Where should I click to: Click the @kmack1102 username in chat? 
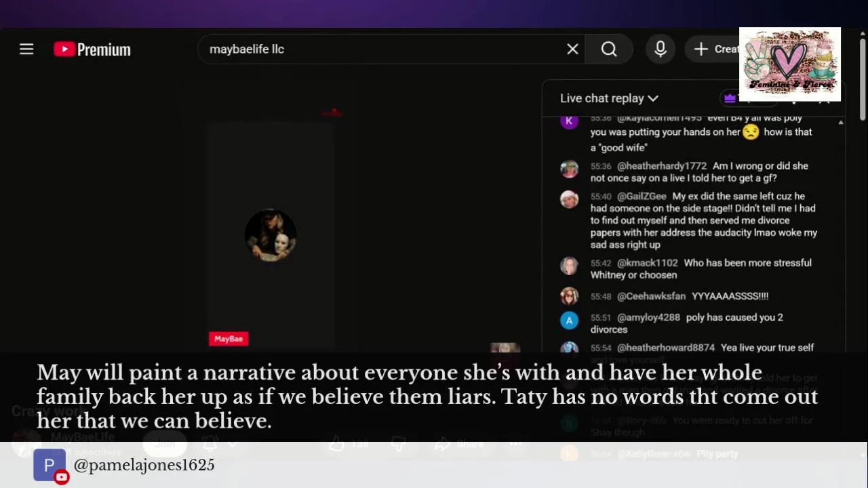tap(648, 263)
